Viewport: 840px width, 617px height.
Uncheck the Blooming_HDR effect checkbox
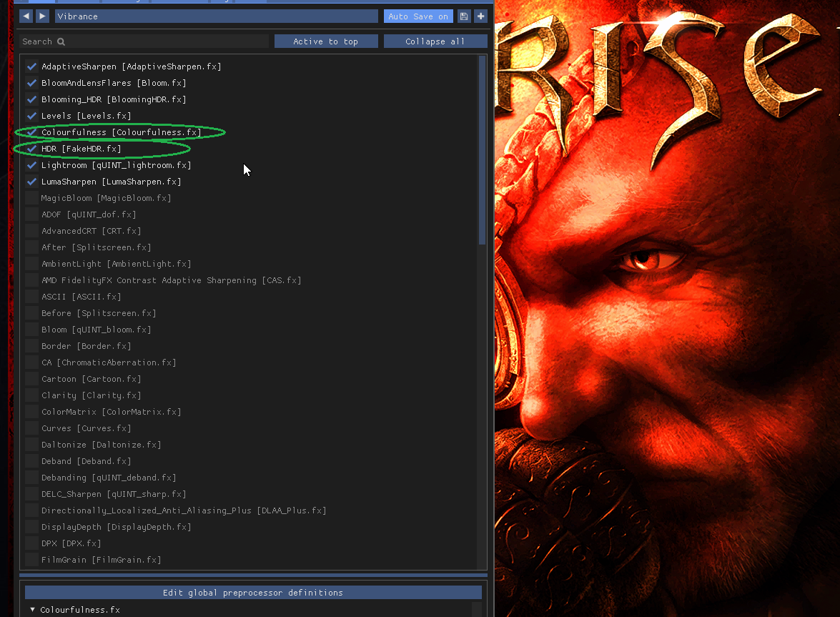[x=31, y=99]
